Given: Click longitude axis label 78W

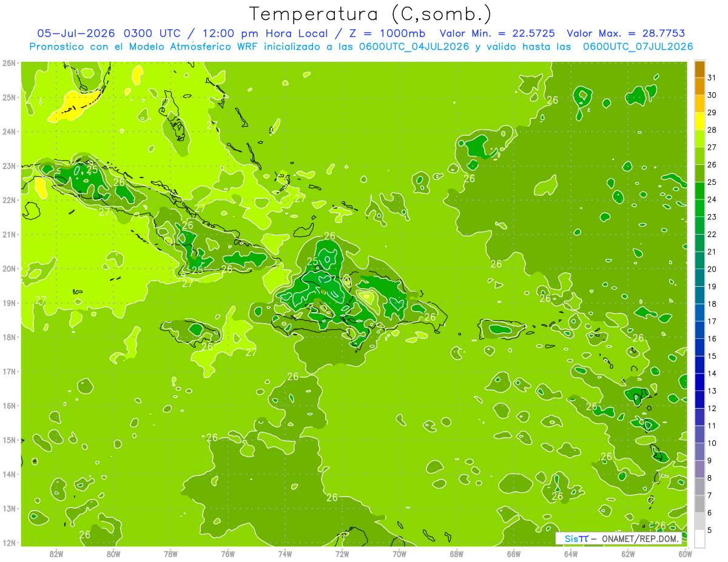Looking at the screenshot, I should 170,553.
